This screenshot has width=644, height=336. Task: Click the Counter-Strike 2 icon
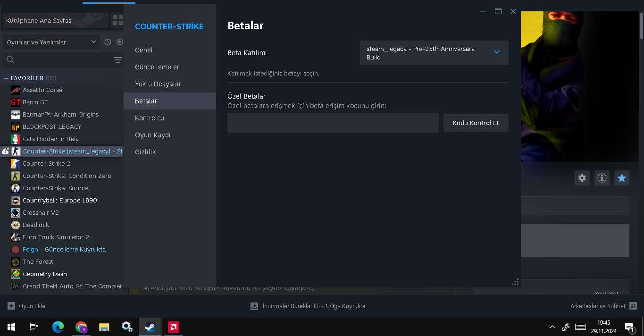pos(16,163)
